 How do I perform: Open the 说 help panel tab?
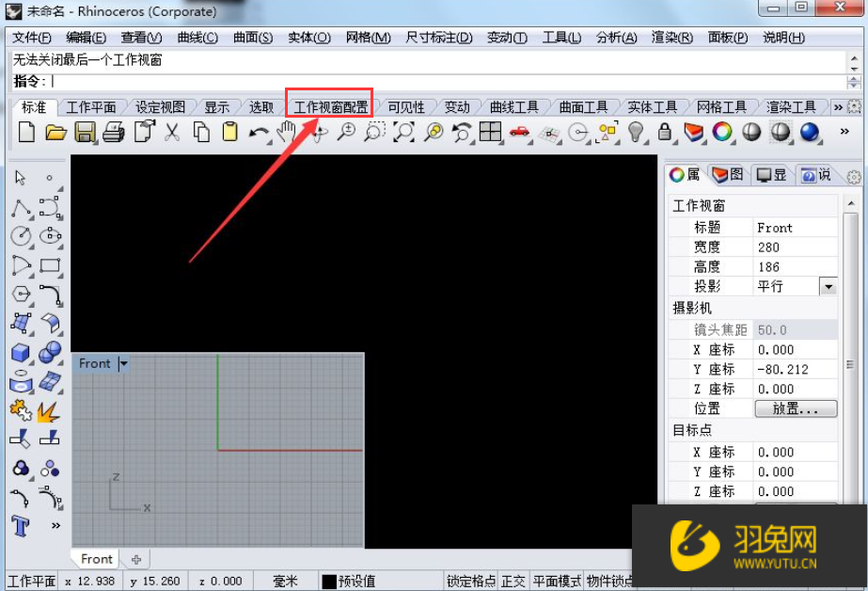[x=816, y=175]
